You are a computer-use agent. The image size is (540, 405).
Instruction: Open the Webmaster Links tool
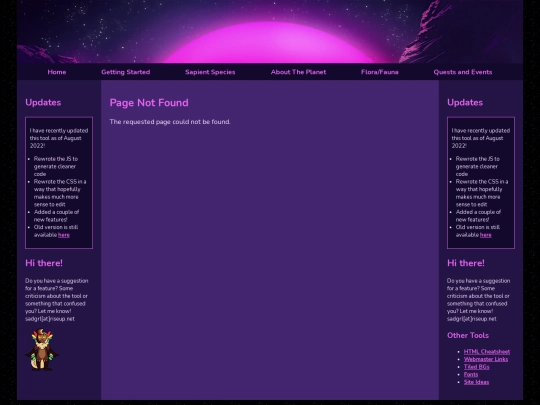click(x=486, y=359)
